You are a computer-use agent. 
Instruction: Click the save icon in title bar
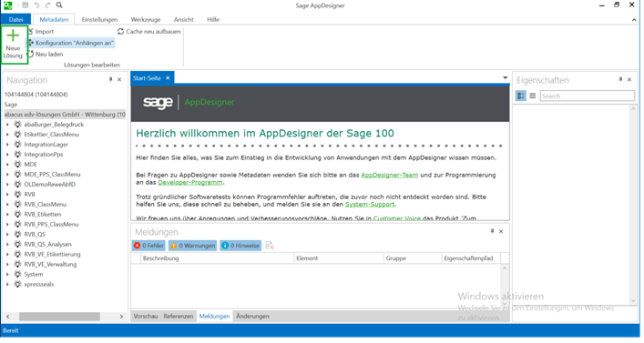pos(26,5)
